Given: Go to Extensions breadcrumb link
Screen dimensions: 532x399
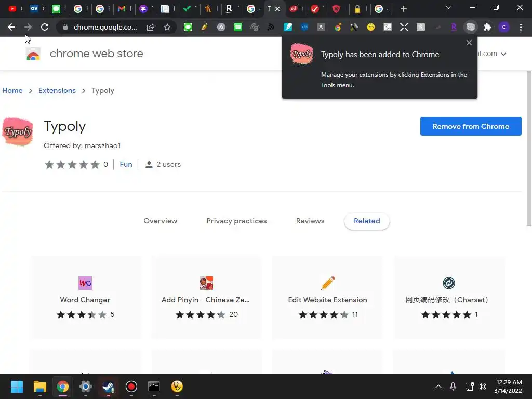Looking at the screenshot, I should (57, 90).
